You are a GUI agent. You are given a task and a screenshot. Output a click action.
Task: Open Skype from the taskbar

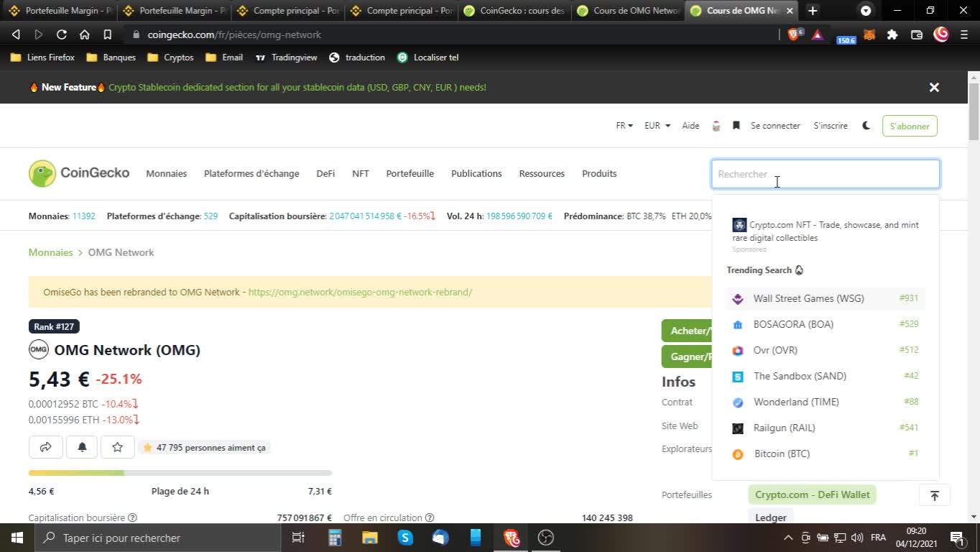405,538
